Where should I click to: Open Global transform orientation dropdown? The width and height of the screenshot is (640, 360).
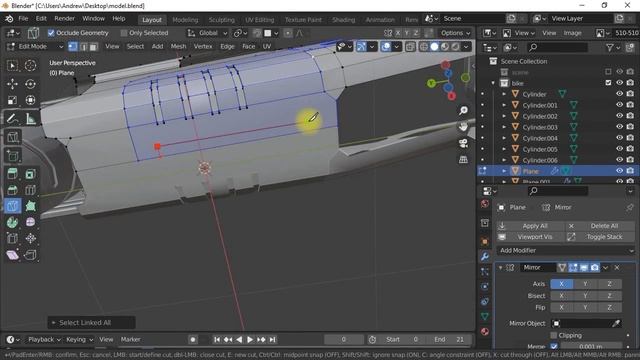tap(207, 33)
